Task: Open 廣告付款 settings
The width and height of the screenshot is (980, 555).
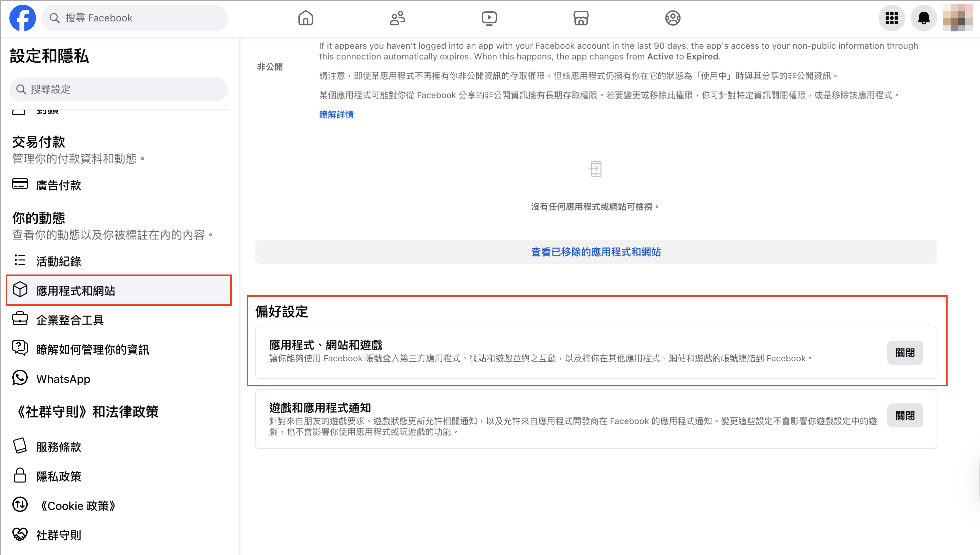Action: point(119,185)
